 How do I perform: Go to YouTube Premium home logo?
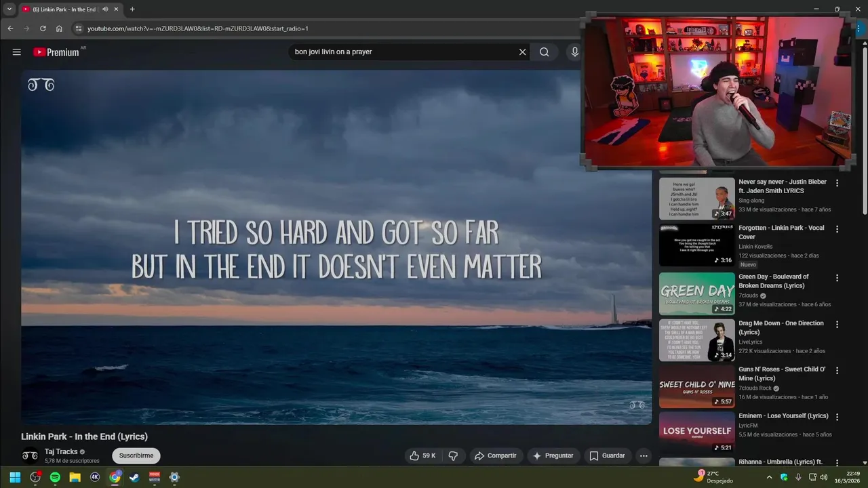point(56,52)
